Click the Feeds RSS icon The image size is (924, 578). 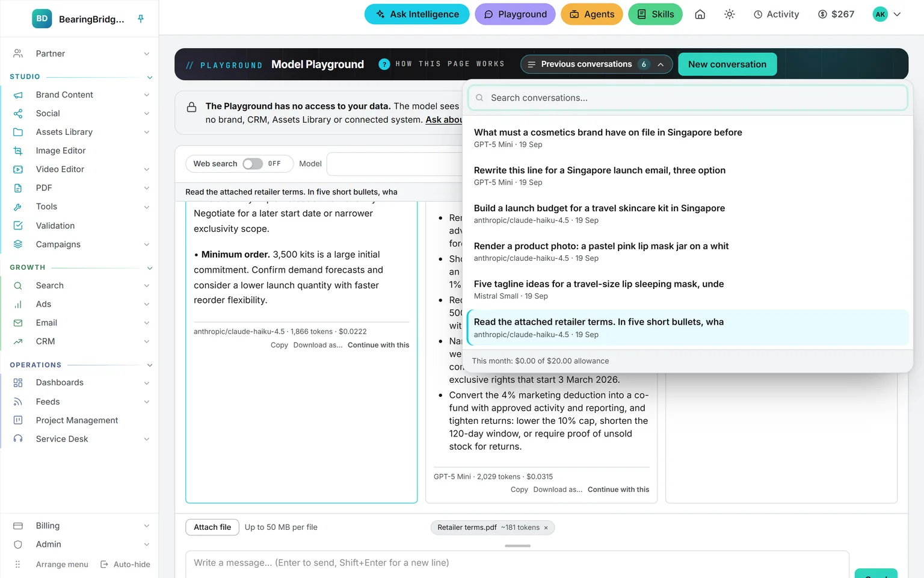[18, 402]
